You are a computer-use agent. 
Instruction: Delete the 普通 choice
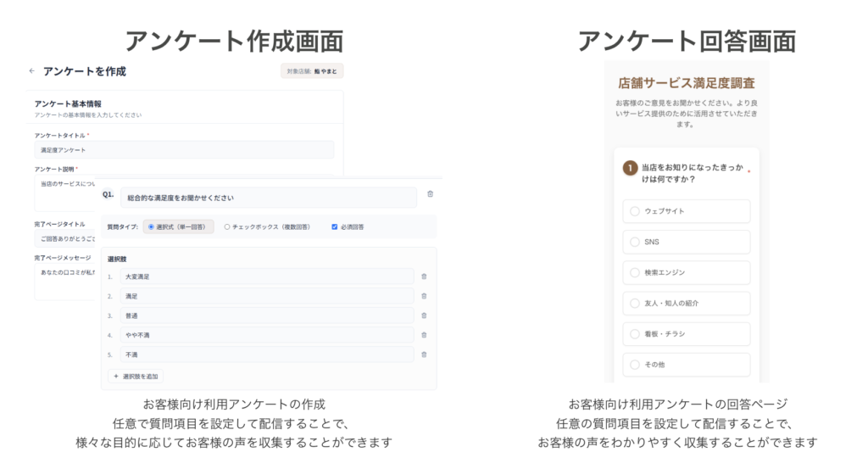tap(424, 315)
